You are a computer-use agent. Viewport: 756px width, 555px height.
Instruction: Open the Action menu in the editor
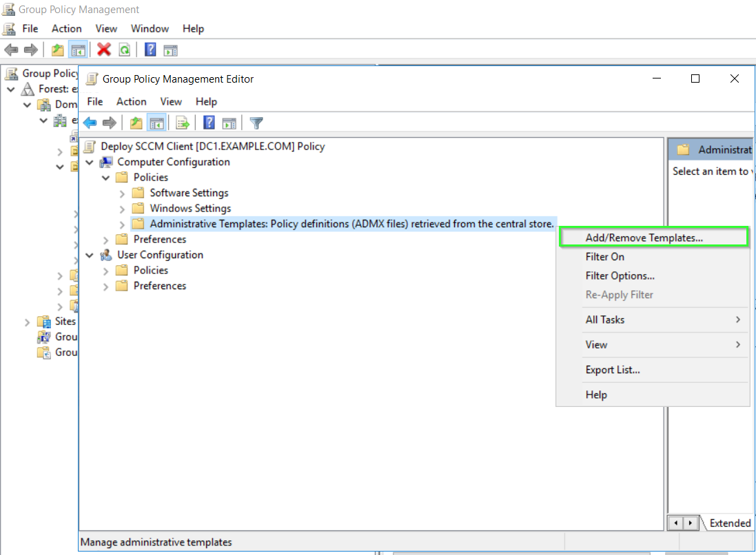pos(131,101)
